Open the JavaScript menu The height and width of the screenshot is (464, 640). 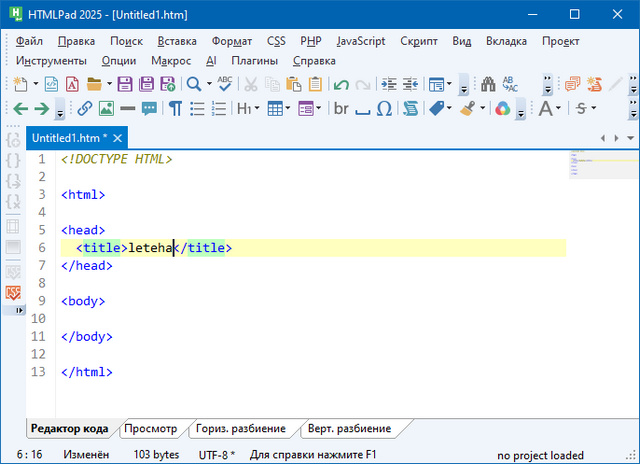point(360,41)
